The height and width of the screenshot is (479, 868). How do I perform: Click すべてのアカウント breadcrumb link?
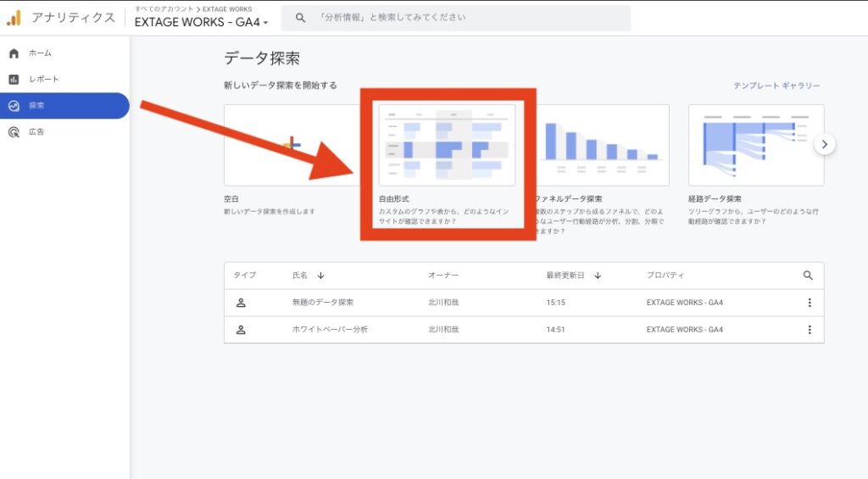164,8
